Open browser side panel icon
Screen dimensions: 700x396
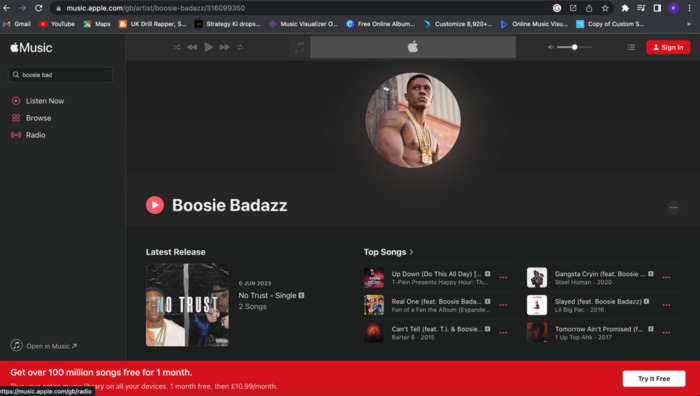[x=657, y=8]
